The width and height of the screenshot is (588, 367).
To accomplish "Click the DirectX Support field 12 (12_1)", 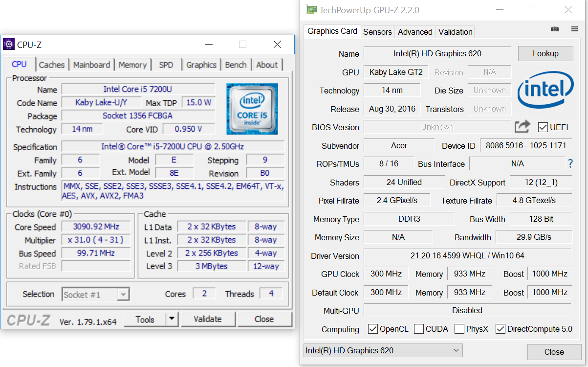I will tap(541, 182).
